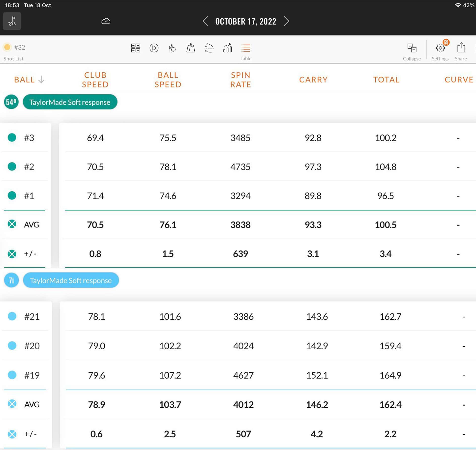Open the ball trajectory view
476x450 pixels.
pyautogui.click(x=209, y=48)
